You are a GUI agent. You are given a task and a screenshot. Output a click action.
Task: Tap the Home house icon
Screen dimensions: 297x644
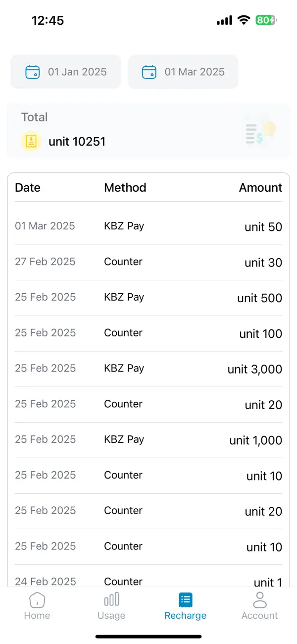point(37,600)
